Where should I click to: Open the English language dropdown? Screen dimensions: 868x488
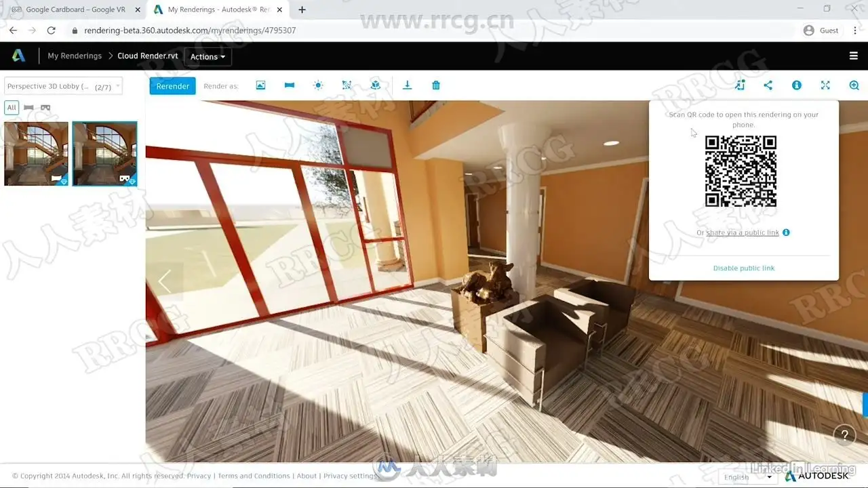pos(747,477)
